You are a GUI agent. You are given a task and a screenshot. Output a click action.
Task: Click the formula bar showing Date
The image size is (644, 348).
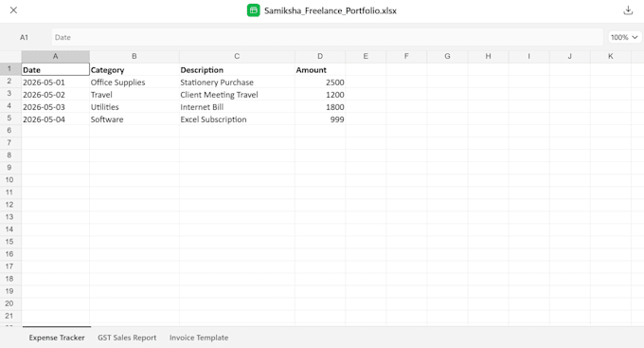[x=327, y=37]
